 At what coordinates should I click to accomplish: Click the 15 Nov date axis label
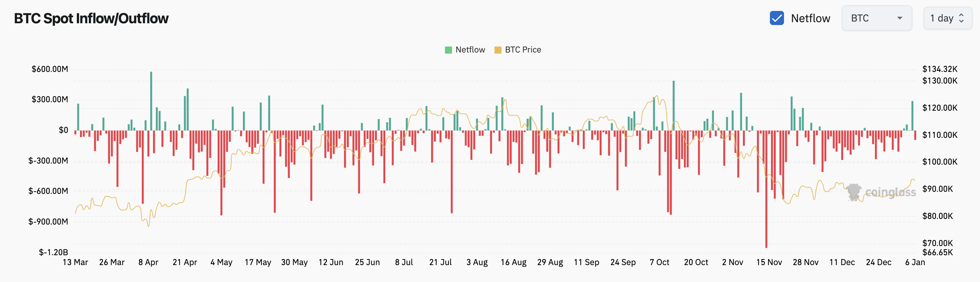tap(769, 262)
